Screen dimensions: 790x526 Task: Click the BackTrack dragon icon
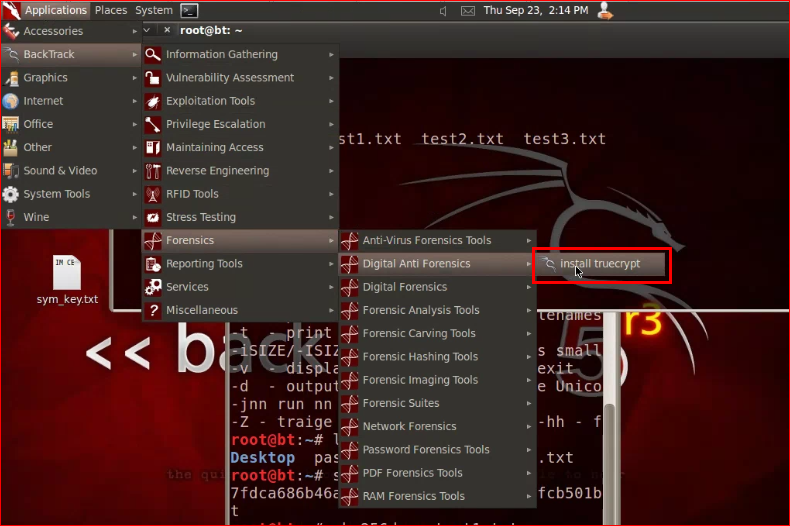pyautogui.click(x=11, y=54)
